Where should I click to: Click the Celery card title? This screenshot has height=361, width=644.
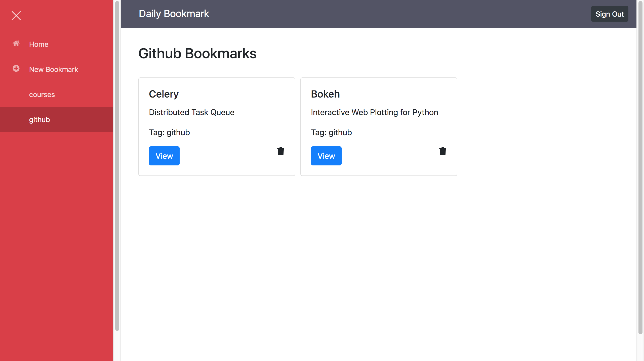[164, 94]
